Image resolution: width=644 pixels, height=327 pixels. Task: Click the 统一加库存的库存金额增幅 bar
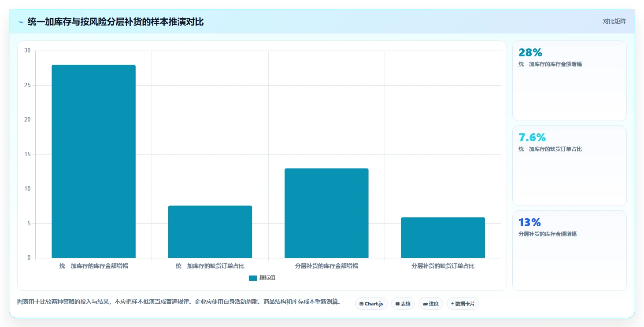[94, 162]
